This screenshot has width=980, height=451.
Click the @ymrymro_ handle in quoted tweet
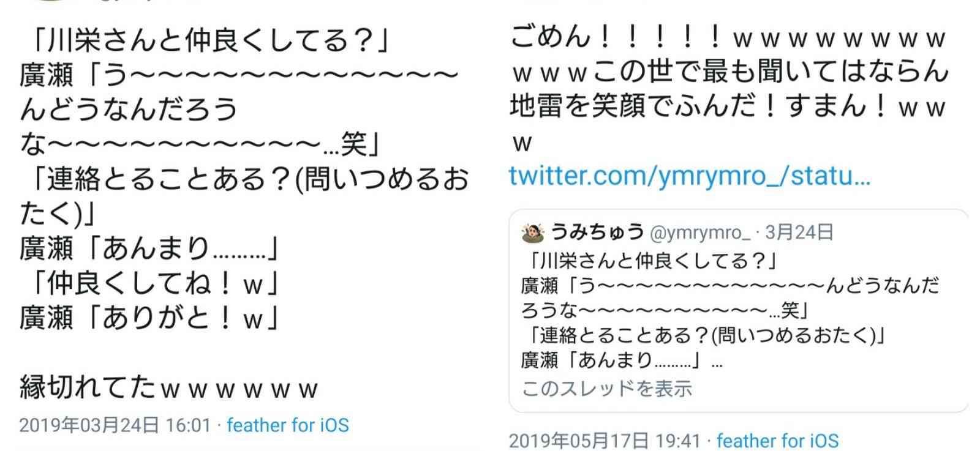coord(699,233)
